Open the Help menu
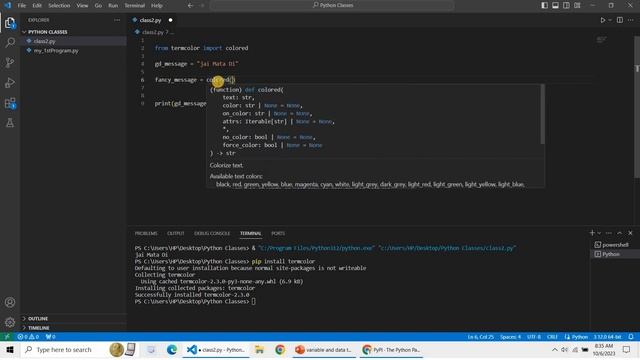Screen dimensions: 640x360 (157, 6)
